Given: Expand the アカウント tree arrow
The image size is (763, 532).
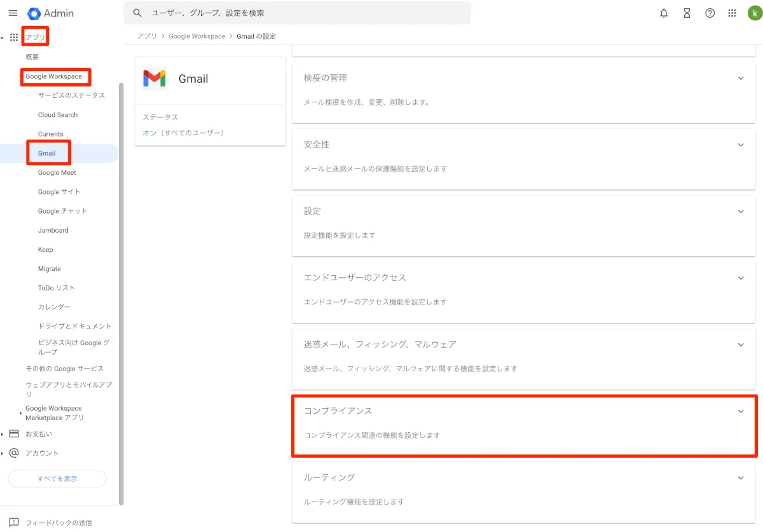Looking at the screenshot, I should coord(3,453).
